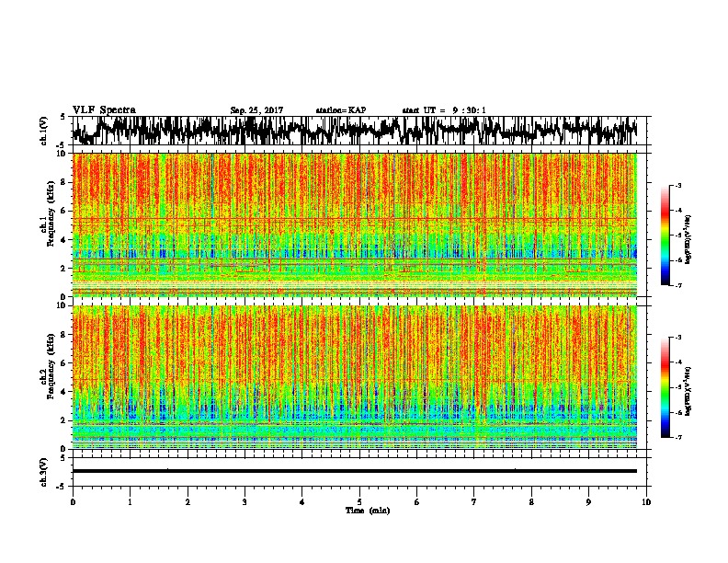Click the ch.1 colorbar log(PSD) label

tap(688, 239)
